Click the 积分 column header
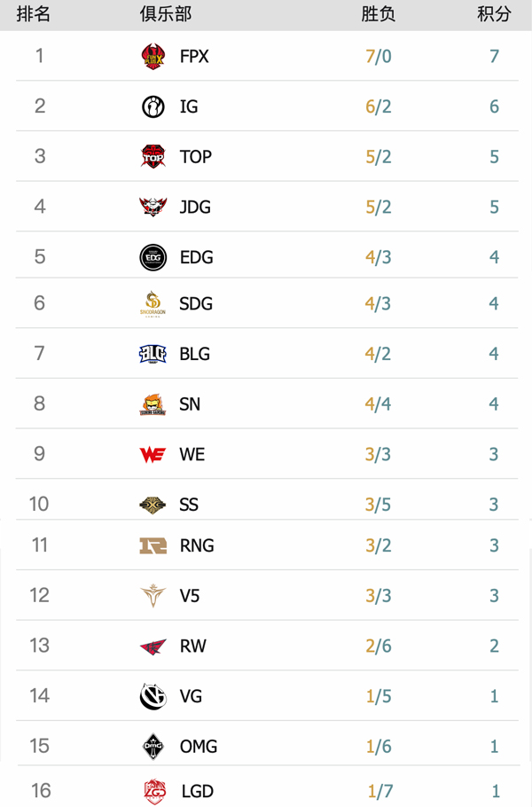The image size is (532, 807). [x=494, y=14]
